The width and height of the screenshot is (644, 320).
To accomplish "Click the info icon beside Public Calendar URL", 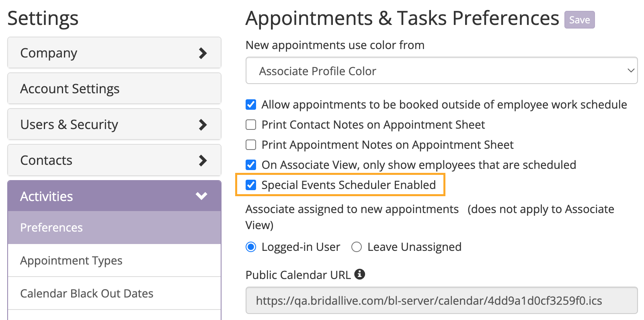I will click(x=359, y=274).
